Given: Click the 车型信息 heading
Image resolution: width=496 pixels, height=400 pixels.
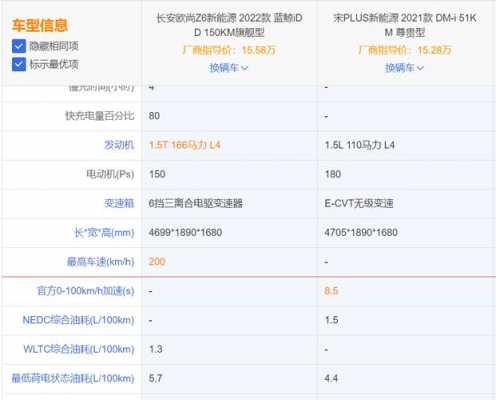Looking at the screenshot, I should (40, 26).
